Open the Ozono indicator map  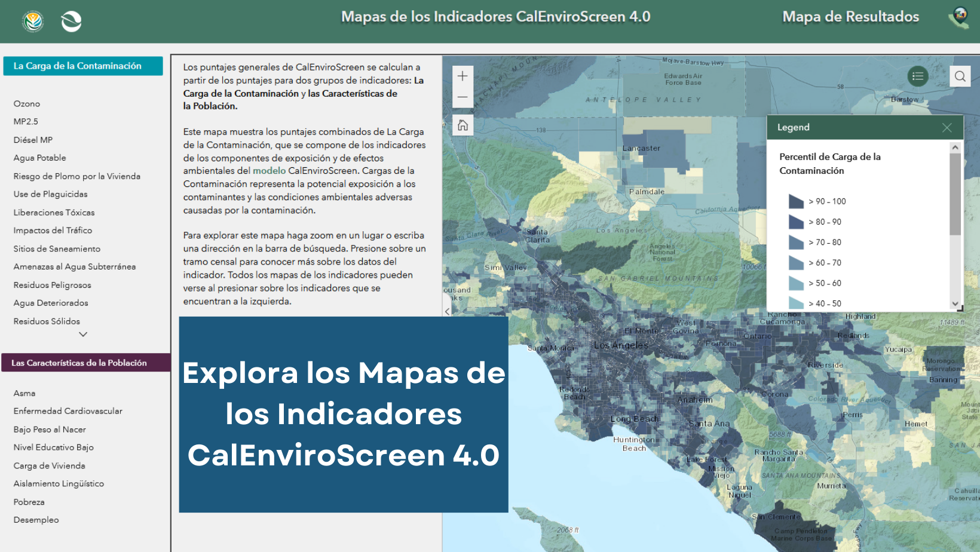coord(27,103)
